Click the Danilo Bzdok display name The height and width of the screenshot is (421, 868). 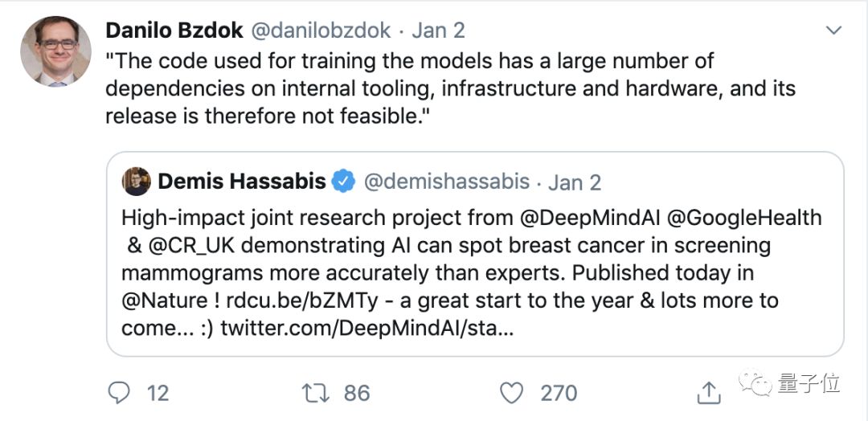(174, 31)
